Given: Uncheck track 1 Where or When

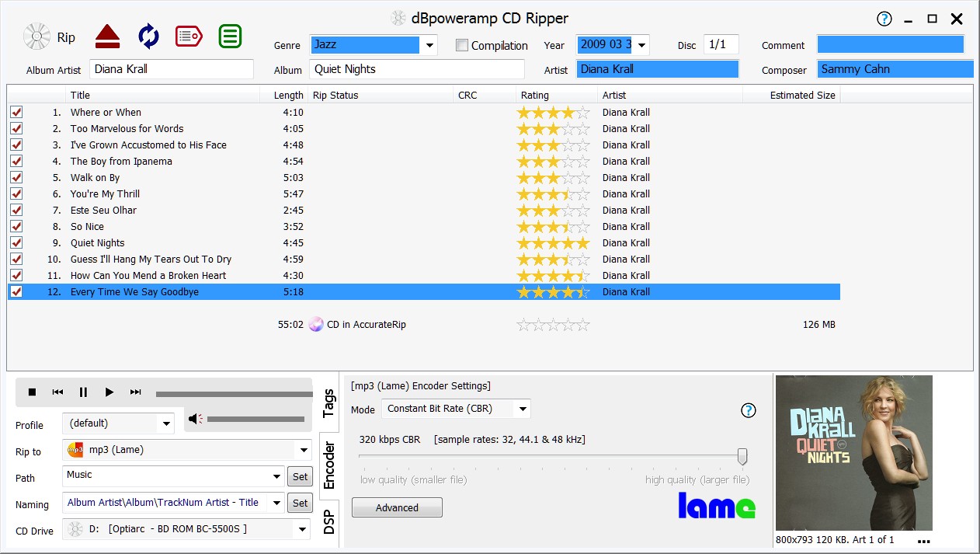Looking at the screenshot, I should click(16, 112).
